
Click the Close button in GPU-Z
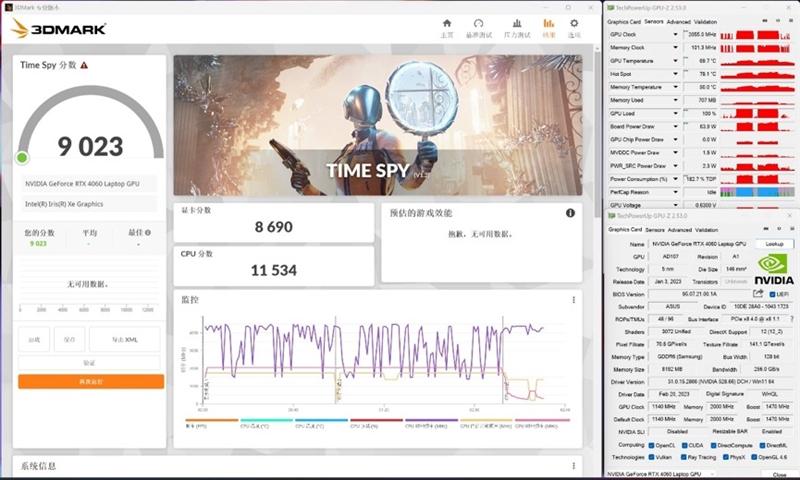click(779, 475)
